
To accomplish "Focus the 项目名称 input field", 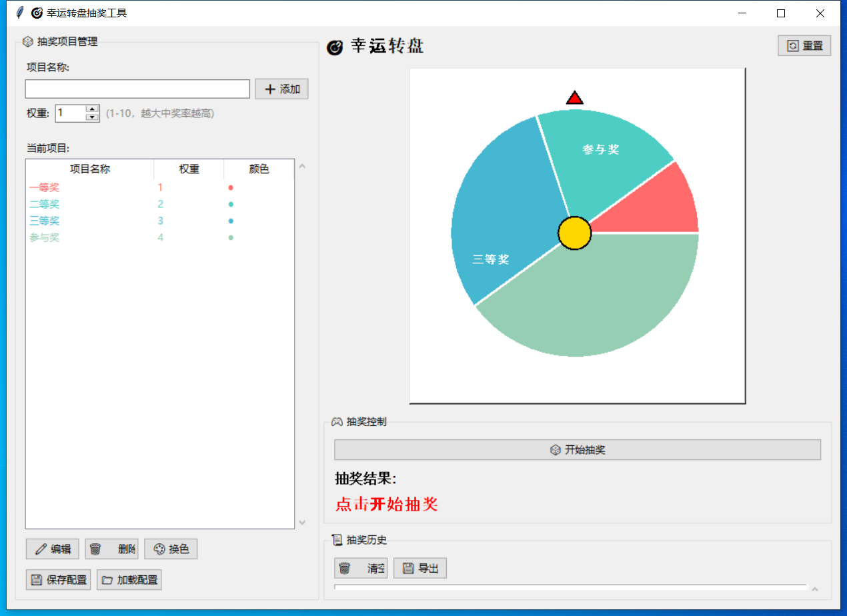I will tap(137, 89).
